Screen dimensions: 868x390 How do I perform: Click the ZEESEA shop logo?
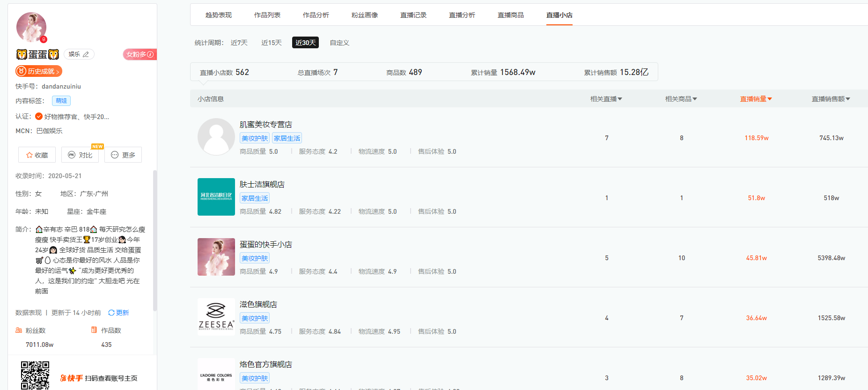coord(216,317)
